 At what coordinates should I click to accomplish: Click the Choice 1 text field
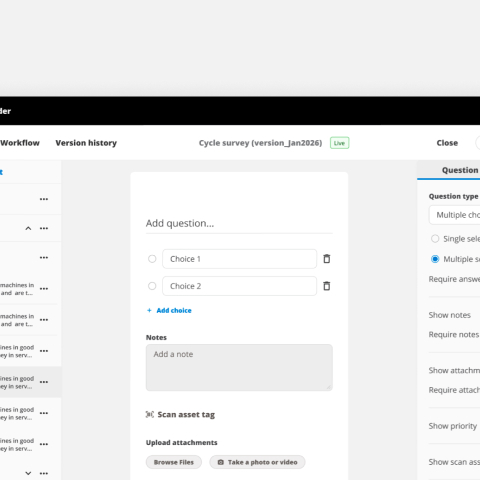click(239, 259)
